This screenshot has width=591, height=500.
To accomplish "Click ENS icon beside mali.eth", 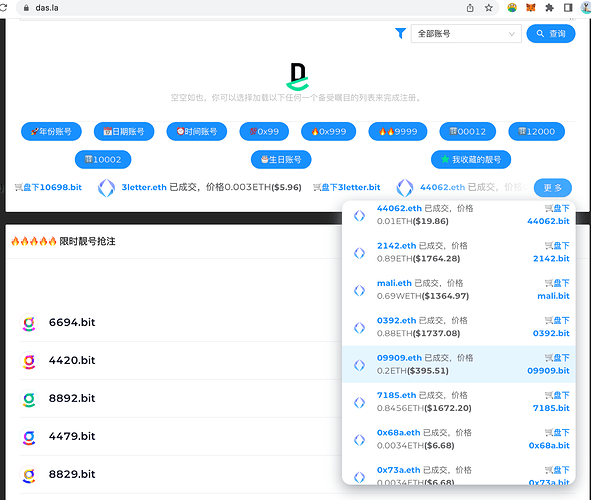I will coord(359,290).
